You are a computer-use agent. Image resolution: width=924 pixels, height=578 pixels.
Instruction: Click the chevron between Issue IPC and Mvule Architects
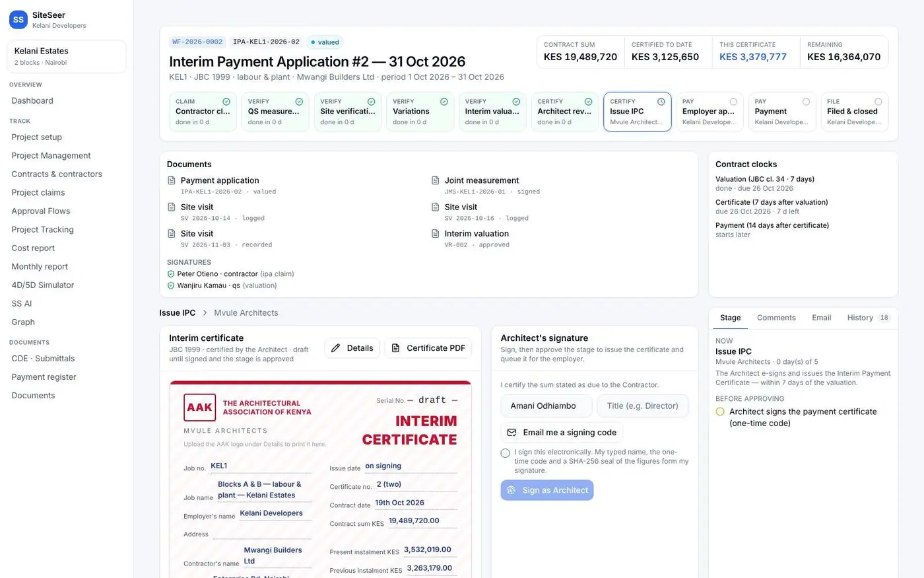click(x=205, y=313)
